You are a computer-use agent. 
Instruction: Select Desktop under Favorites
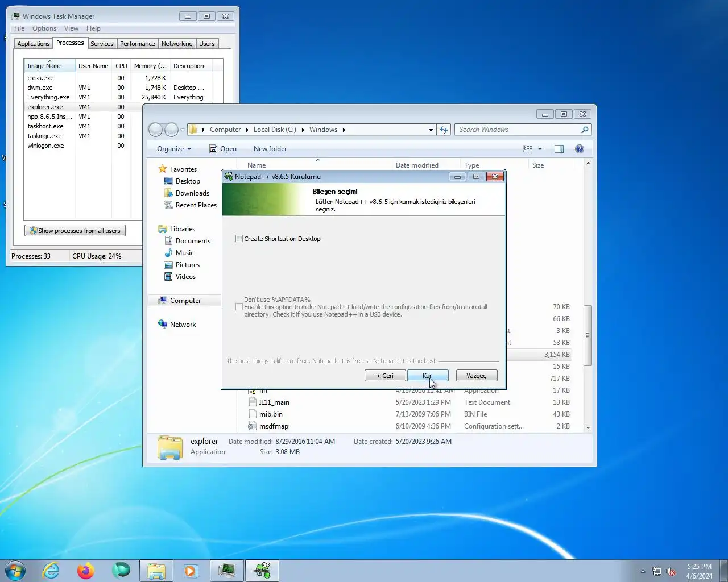pyautogui.click(x=188, y=181)
